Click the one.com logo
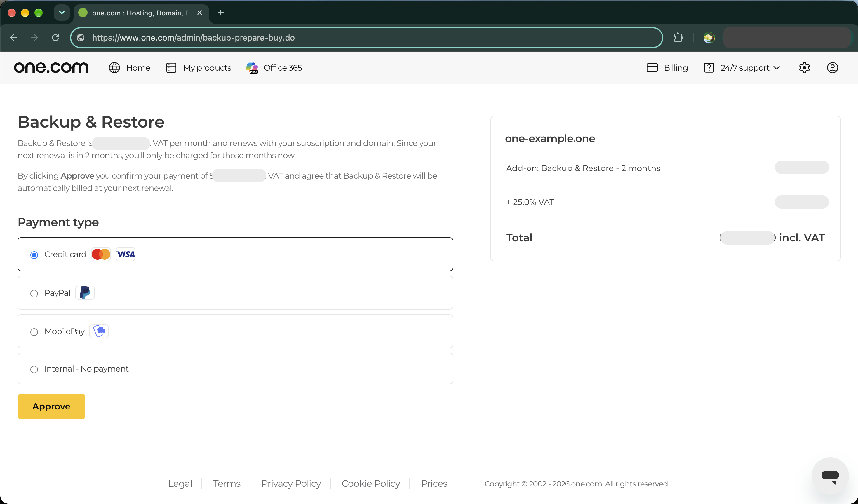The width and height of the screenshot is (858, 504). 51,68
